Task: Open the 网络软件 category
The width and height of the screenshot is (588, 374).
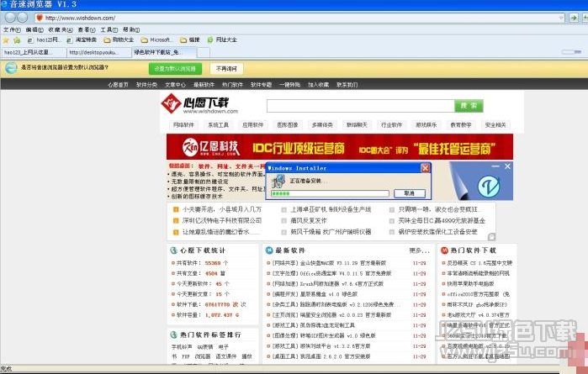Action: click(183, 124)
